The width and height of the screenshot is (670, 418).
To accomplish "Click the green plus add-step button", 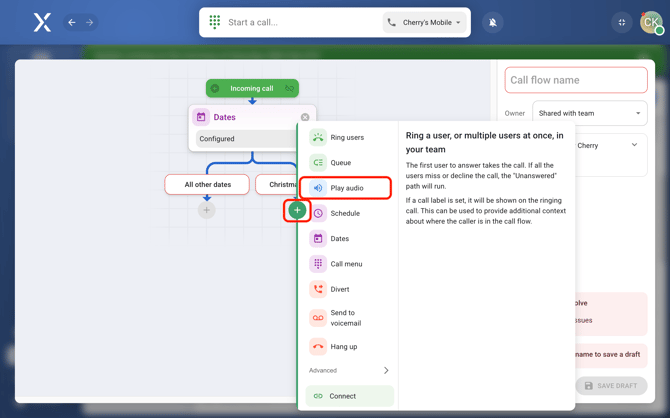I will pos(297,210).
